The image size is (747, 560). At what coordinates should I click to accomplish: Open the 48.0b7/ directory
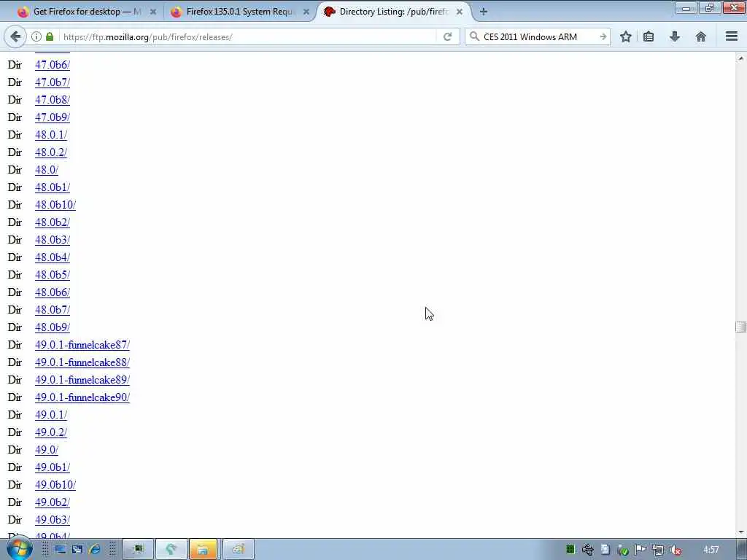click(53, 310)
